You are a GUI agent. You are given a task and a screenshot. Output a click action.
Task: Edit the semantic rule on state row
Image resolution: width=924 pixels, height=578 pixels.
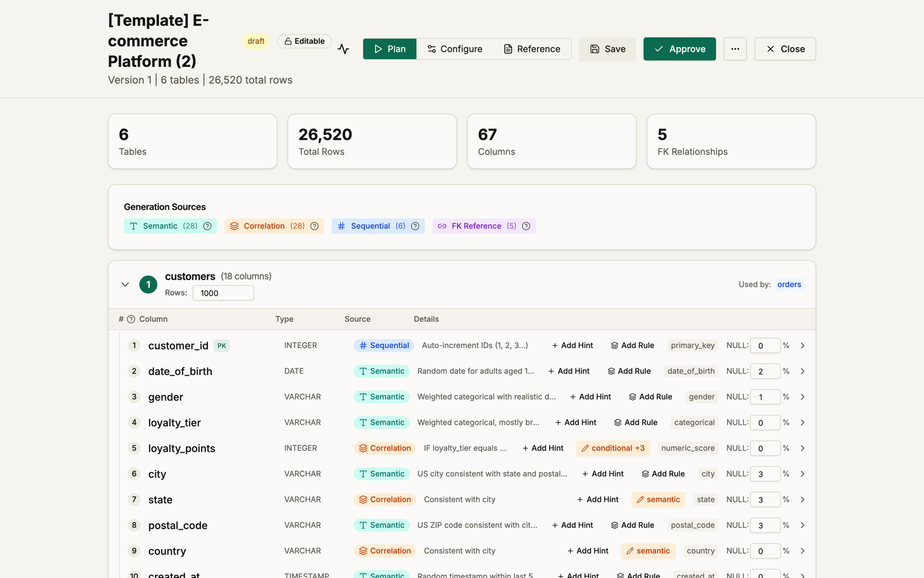tap(658, 499)
